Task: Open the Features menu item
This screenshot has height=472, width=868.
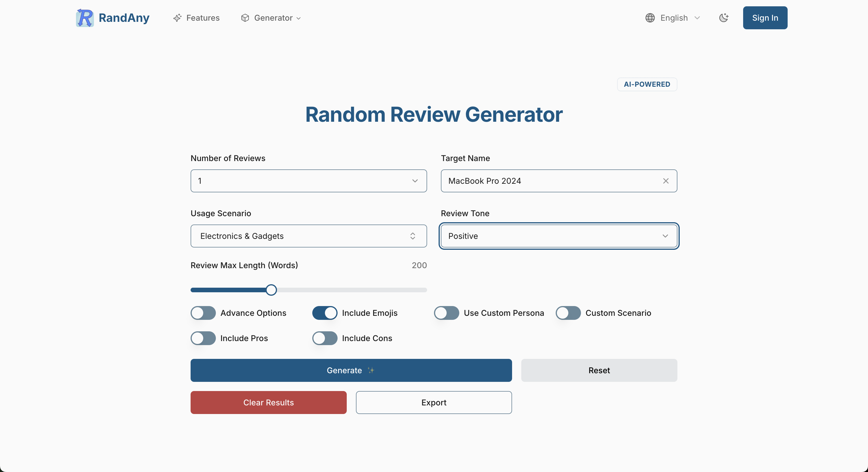Action: point(203,18)
